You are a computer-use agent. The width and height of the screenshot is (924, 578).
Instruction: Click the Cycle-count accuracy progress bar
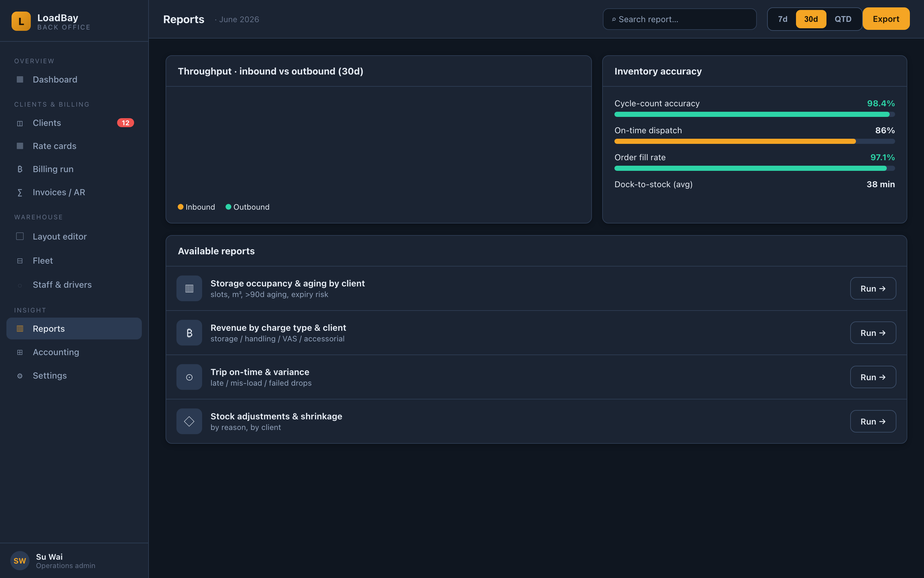point(755,114)
